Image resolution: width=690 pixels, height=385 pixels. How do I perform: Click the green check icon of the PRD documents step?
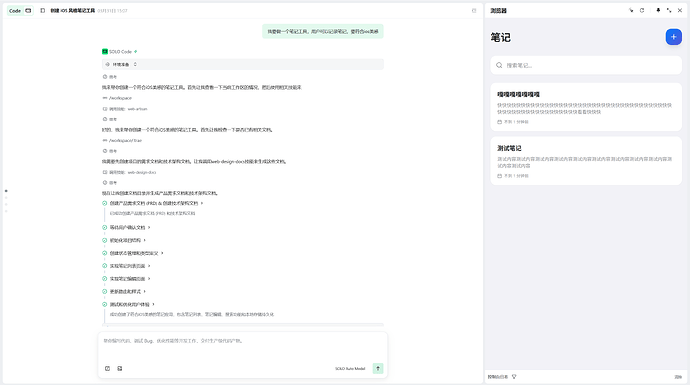point(105,203)
